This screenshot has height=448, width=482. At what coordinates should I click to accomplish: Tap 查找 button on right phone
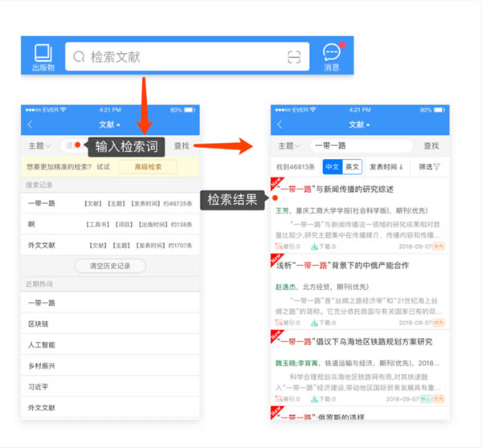coord(431,145)
